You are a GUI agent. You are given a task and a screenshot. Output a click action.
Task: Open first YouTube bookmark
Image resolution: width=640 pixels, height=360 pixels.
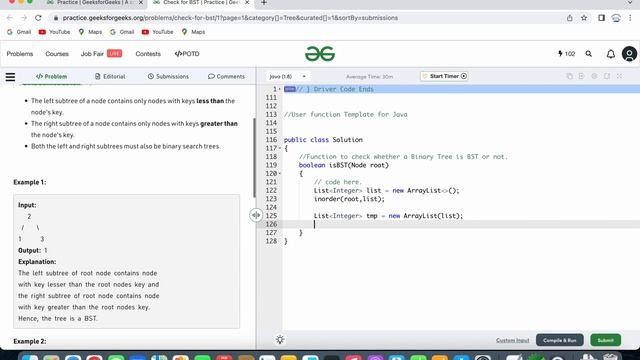(x=54, y=32)
